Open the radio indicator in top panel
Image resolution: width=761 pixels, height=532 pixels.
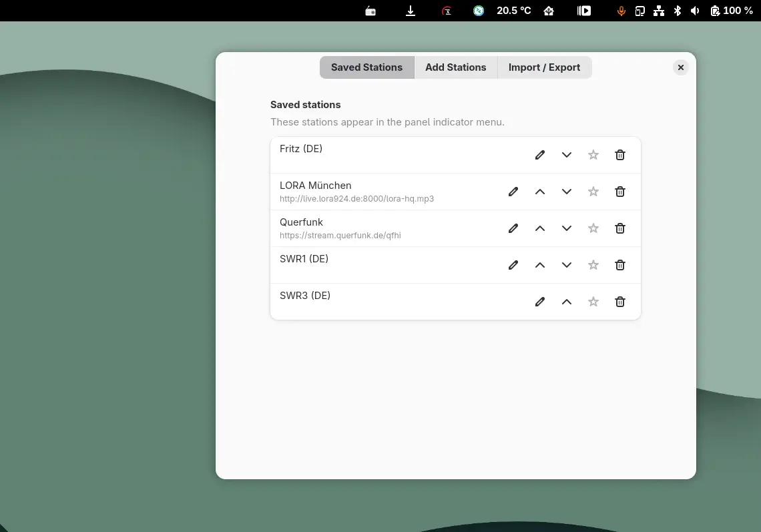pyautogui.click(x=370, y=11)
